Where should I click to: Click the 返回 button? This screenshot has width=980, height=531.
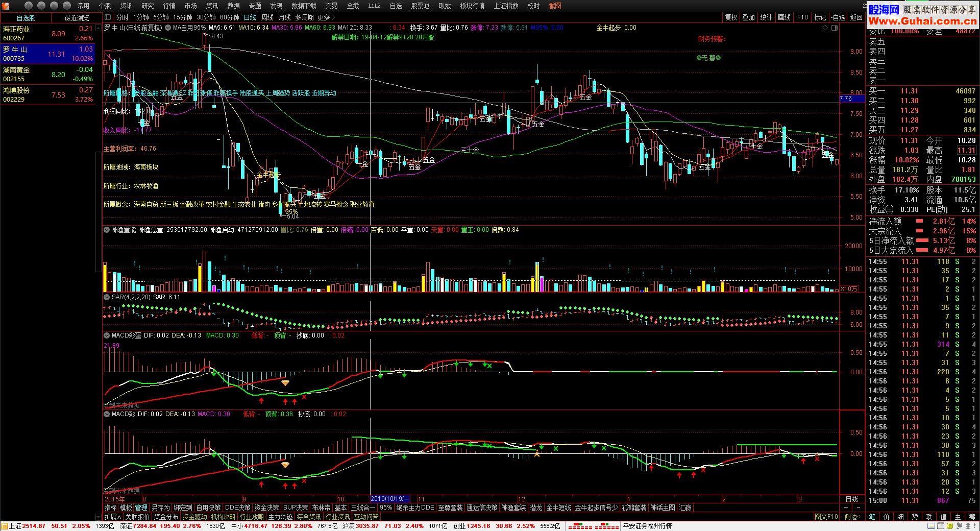[856, 17]
